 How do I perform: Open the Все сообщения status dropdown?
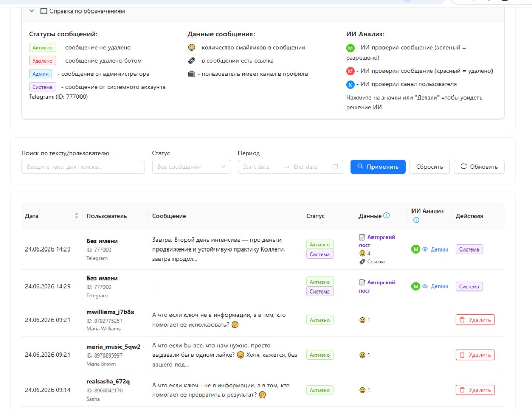coord(191,167)
